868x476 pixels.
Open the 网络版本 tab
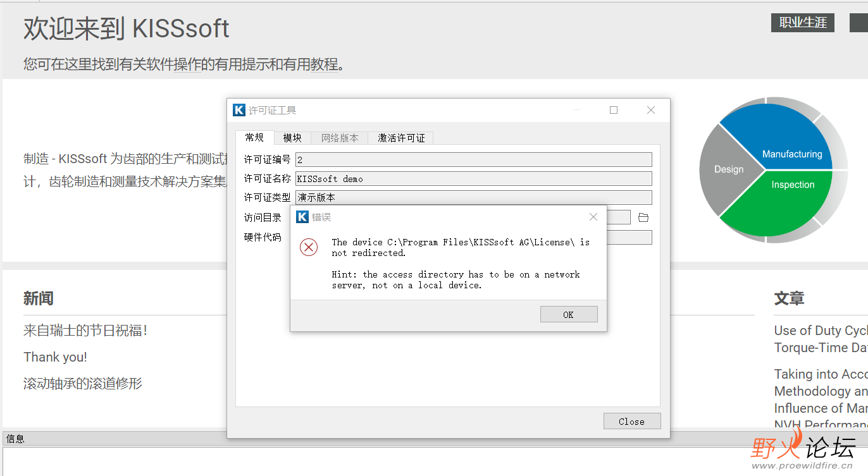tap(340, 138)
